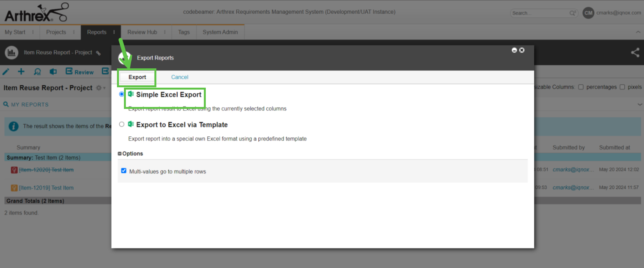Select Export to Excel via Template option

coord(122,124)
